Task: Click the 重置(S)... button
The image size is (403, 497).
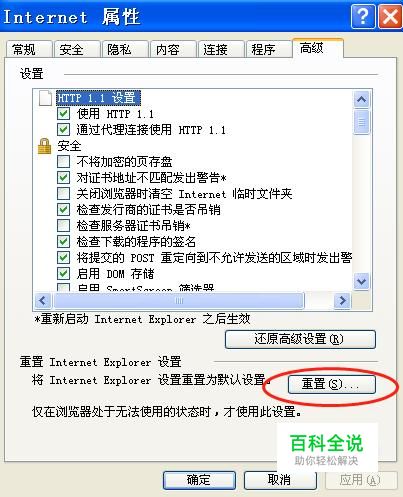Action: 332,384
